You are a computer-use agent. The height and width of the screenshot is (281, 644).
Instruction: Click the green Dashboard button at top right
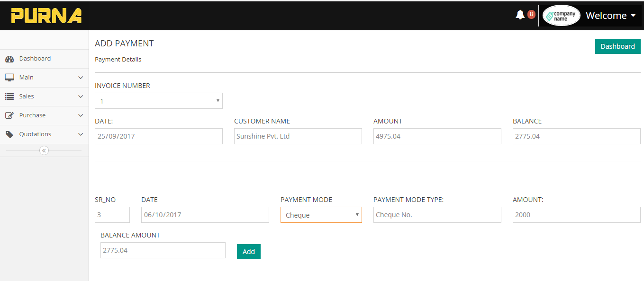pyautogui.click(x=617, y=46)
